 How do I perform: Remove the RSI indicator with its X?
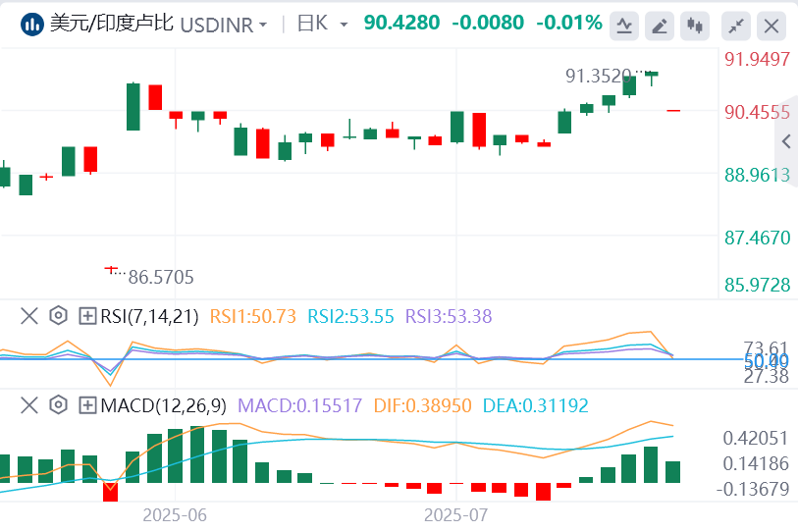point(29,316)
